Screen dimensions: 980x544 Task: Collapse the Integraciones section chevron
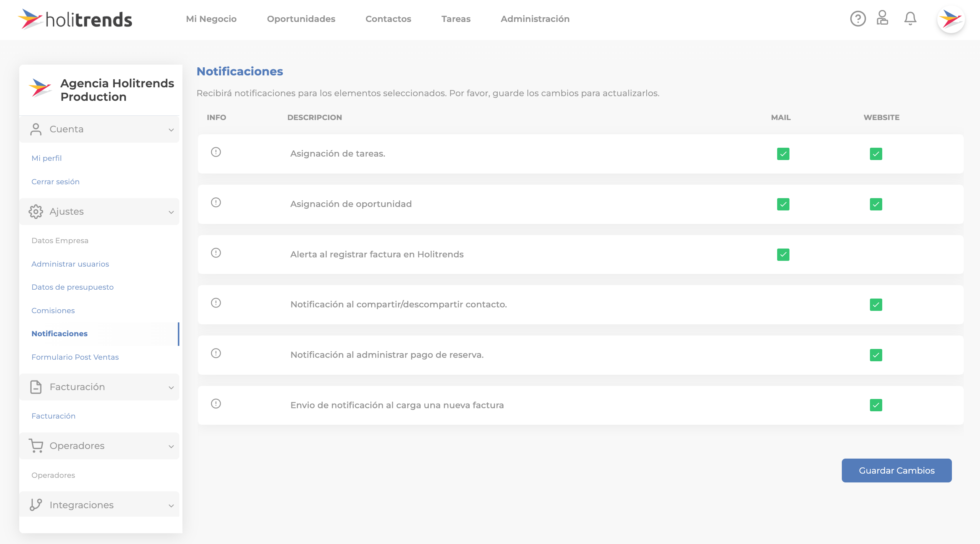[x=171, y=506]
